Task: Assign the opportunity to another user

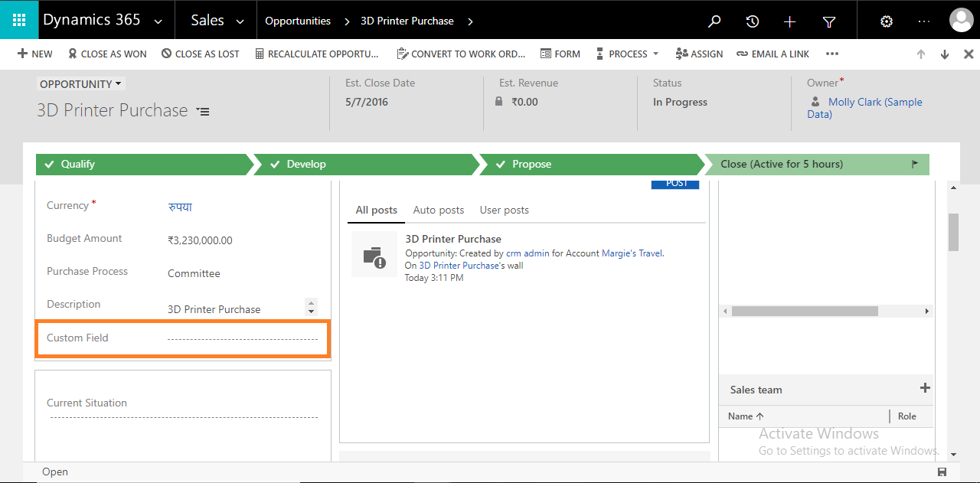Action: click(x=699, y=54)
